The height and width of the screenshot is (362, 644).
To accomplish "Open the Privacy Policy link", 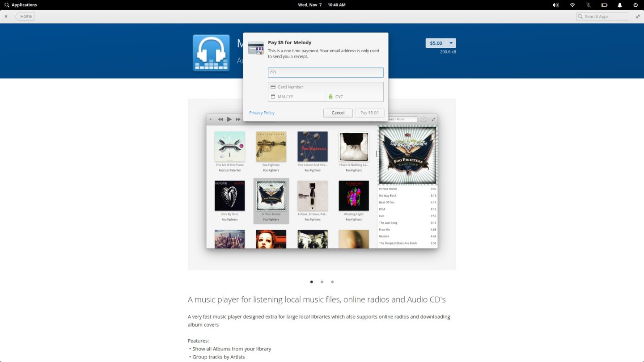I will (262, 113).
